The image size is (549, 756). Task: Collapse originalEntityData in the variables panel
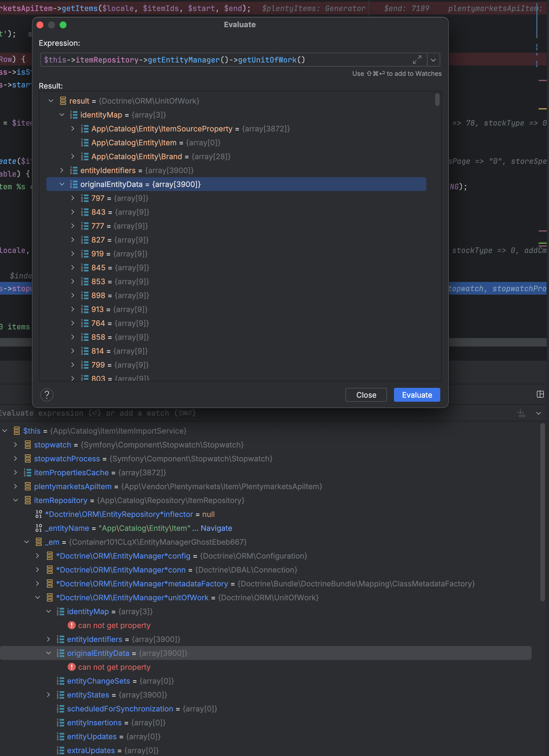point(49,653)
